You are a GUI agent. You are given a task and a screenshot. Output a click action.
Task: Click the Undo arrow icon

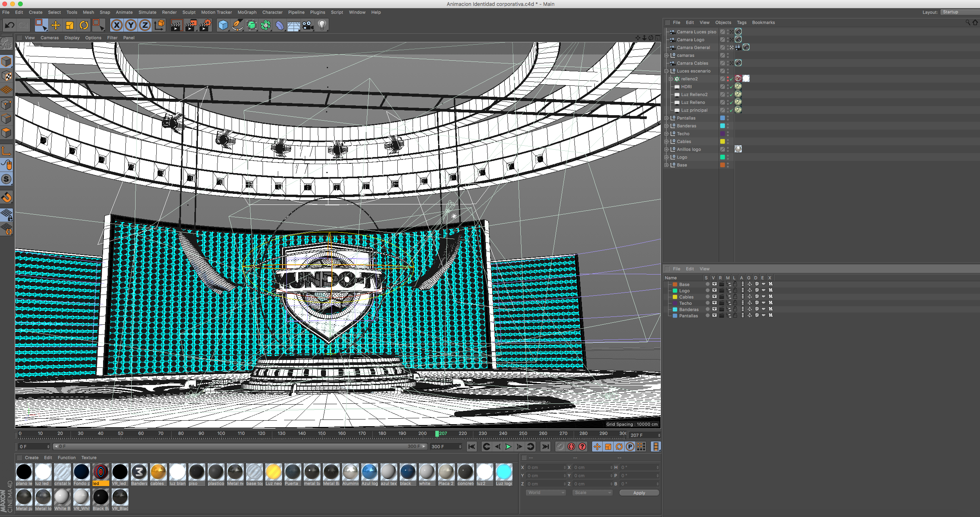pos(9,25)
